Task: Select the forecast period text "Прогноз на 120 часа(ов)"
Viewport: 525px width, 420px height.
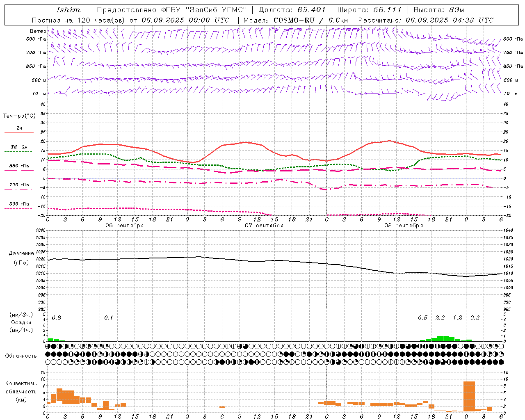Action: 79,20
